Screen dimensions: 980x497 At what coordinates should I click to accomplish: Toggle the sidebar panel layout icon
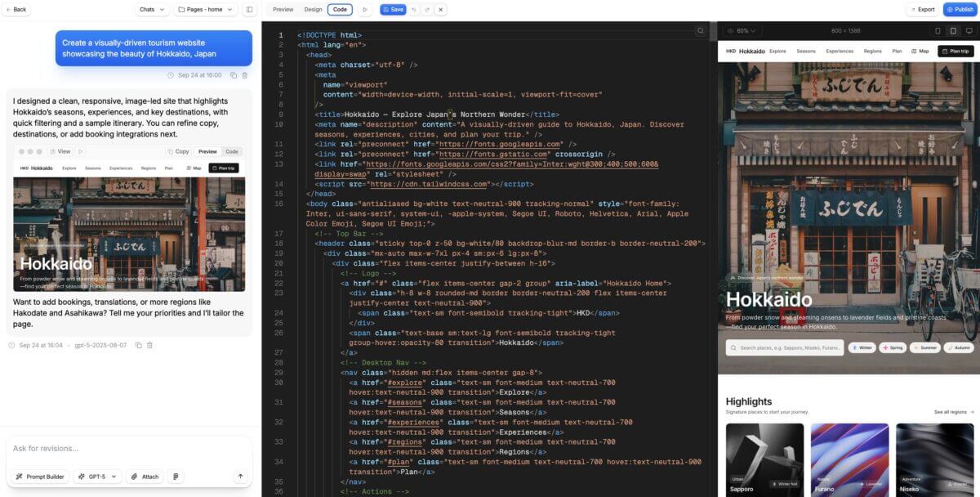point(249,10)
